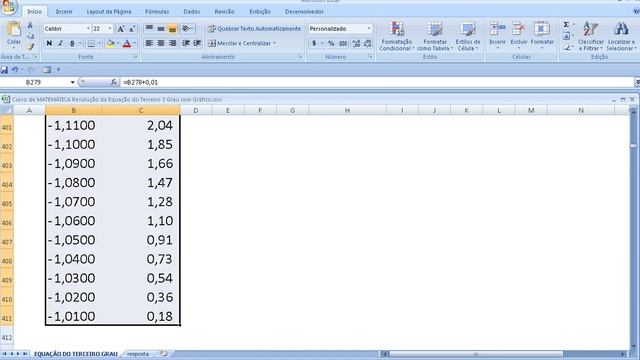
Task: Open the Calibri font name dropdown
Action: point(88,29)
